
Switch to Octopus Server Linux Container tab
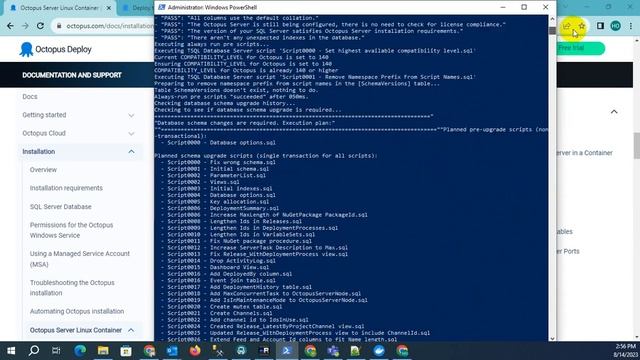coord(60,8)
